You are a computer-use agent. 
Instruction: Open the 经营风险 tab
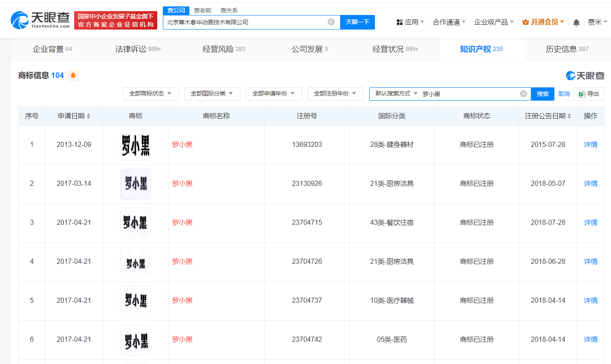pyautogui.click(x=224, y=49)
